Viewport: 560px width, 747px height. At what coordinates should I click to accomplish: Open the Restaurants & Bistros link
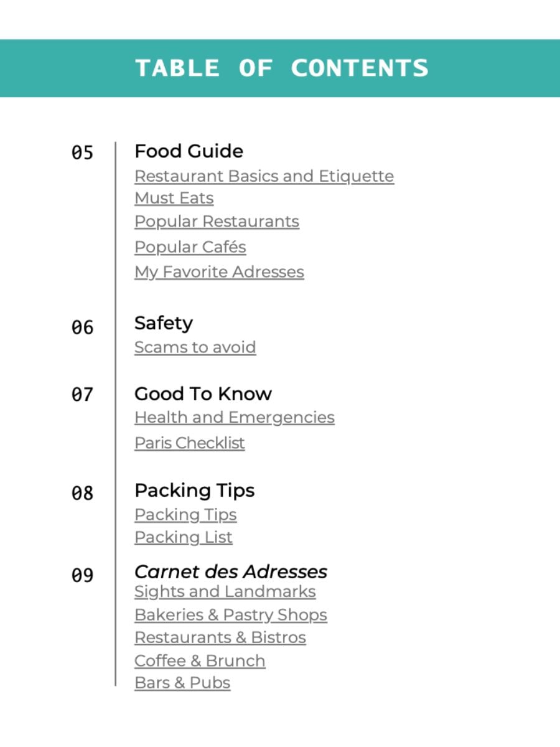[x=220, y=638]
